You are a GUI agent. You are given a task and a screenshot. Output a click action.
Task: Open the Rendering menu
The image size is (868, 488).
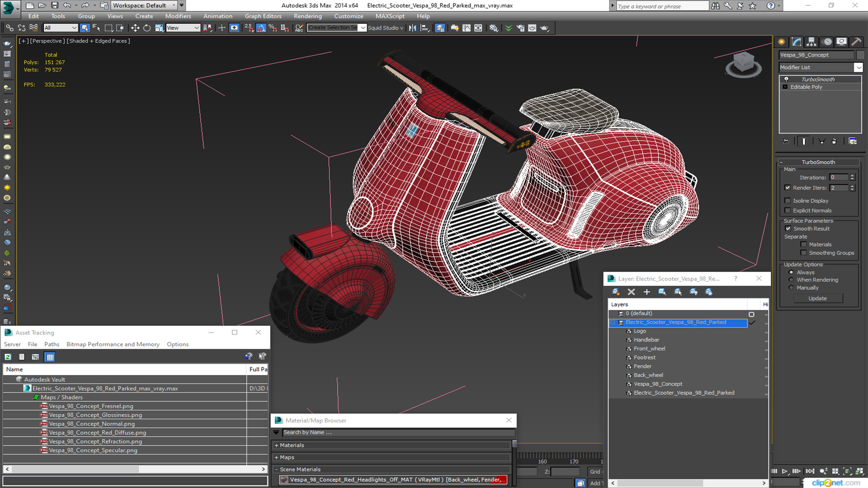pyautogui.click(x=307, y=16)
